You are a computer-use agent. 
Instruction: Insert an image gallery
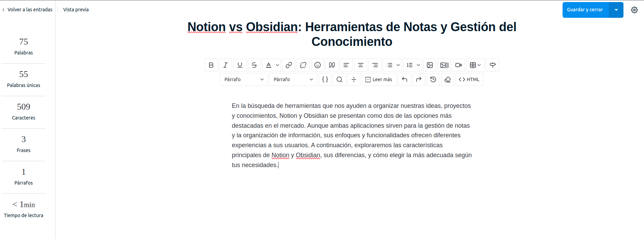point(445,65)
